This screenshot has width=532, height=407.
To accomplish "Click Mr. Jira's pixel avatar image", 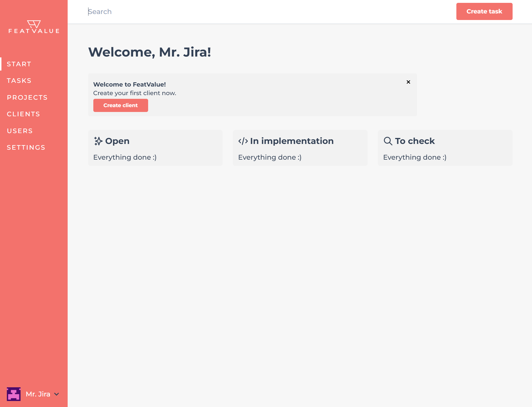I will 14,394.
